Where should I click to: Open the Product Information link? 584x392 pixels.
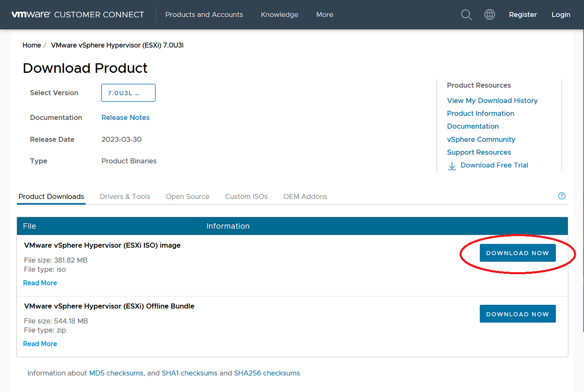[x=480, y=113]
